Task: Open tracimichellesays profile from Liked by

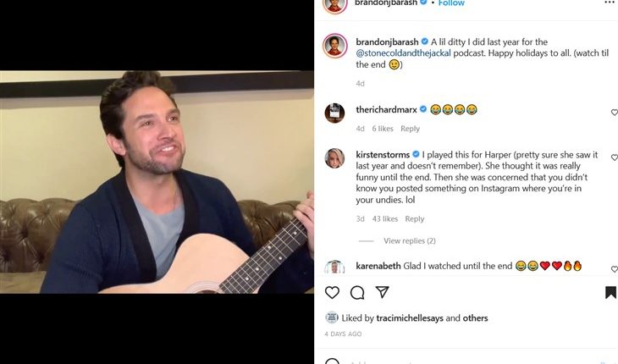Action: 408,318
